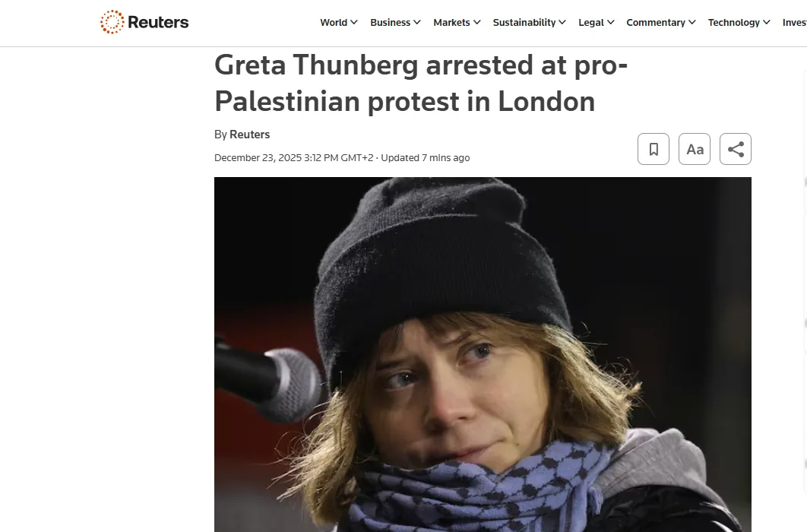The height and width of the screenshot is (532, 807).
Task: Bookmark this article
Action: (654, 149)
